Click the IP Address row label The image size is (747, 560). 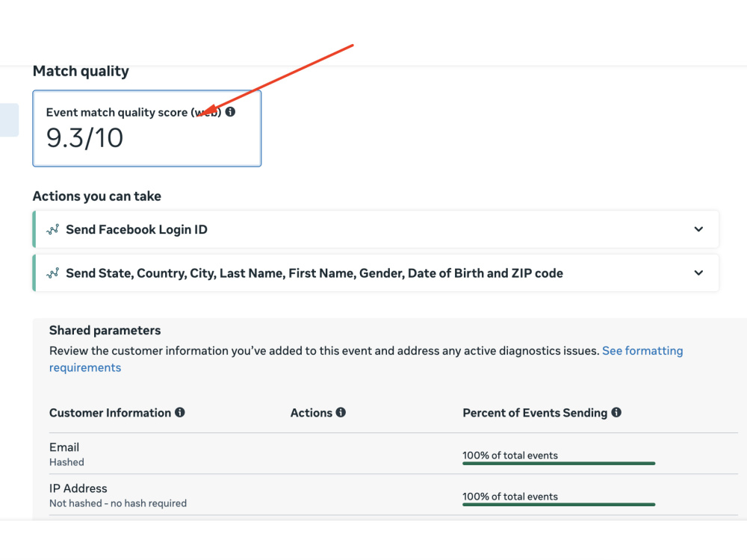click(x=78, y=488)
